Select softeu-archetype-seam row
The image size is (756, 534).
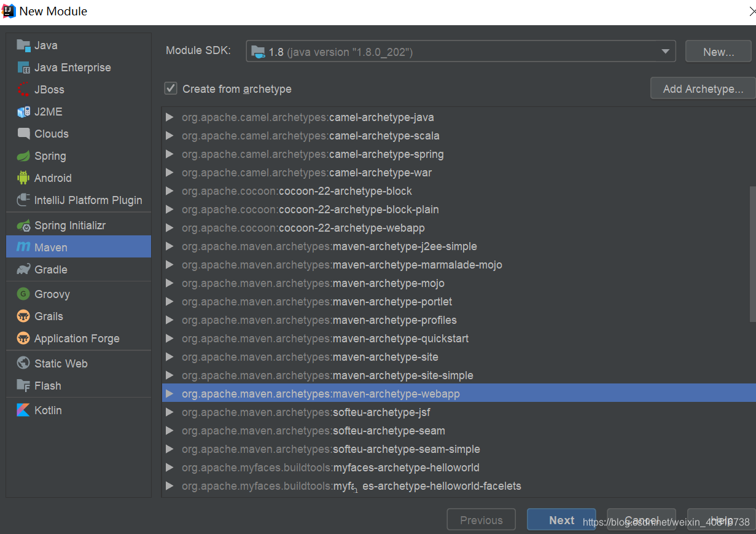click(x=459, y=431)
